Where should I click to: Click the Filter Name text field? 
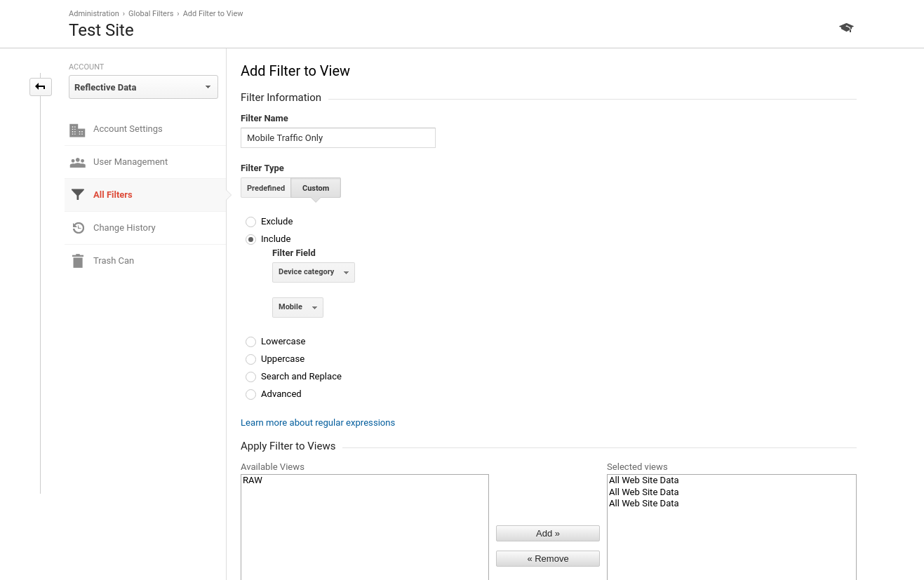click(338, 137)
